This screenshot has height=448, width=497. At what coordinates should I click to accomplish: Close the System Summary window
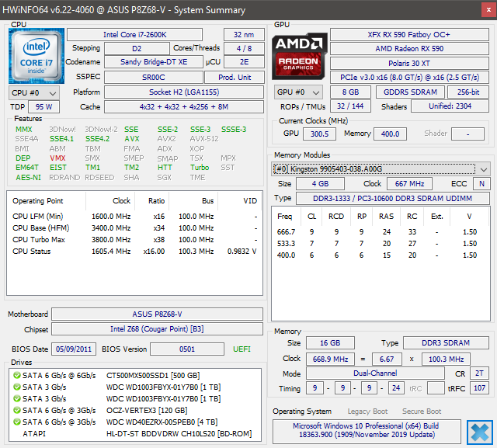[488, 10]
